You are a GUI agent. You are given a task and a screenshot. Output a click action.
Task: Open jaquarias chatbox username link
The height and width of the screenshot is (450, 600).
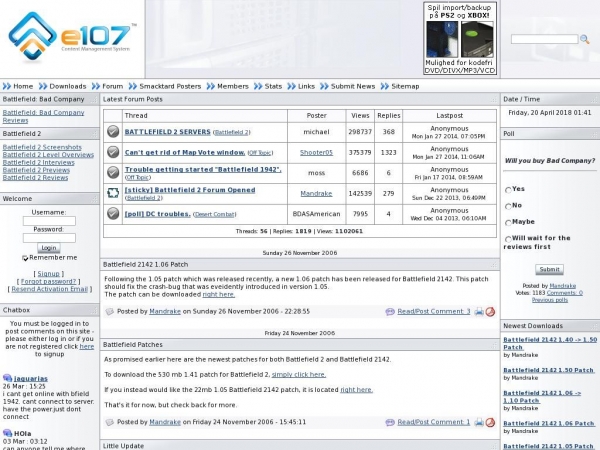(31, 378)
